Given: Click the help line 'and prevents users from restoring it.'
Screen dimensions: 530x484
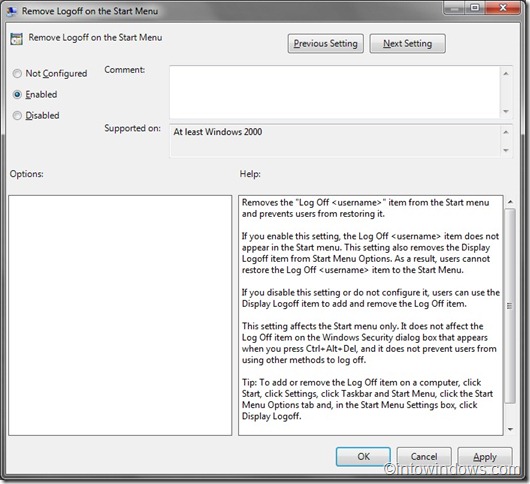Looking at the screenshot, I should 313,214.
